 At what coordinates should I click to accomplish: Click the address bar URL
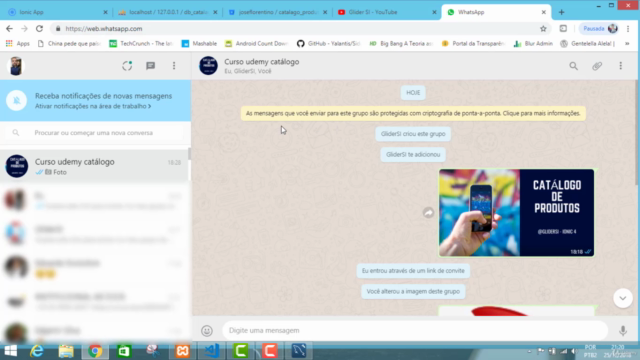[104, 29]
